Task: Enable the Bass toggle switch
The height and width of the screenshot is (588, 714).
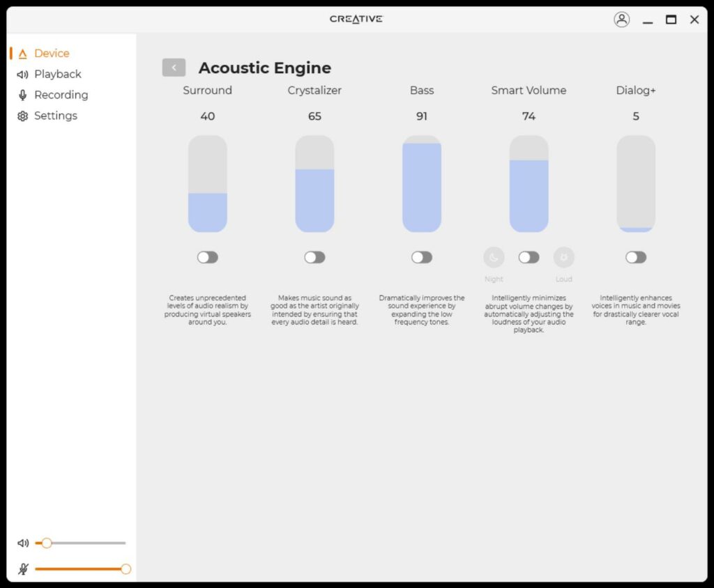Action: pyautogui.click(x=422, y=258)
